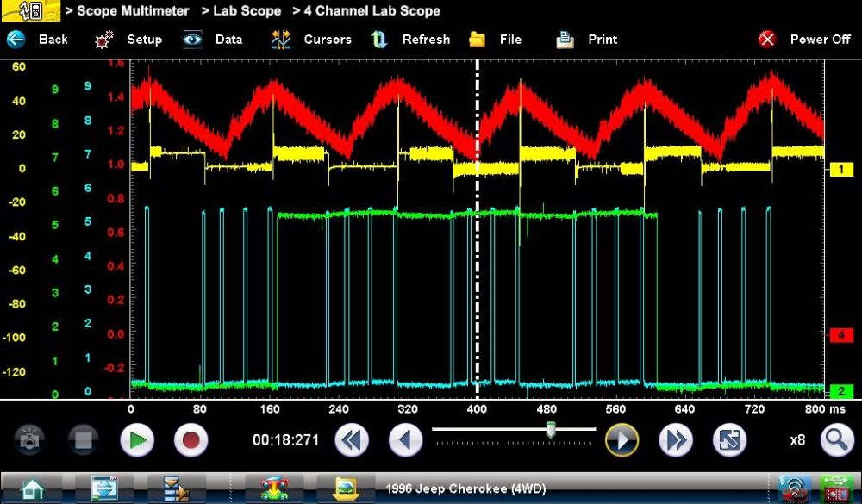Click the channel 2 green marker
The height and width of the screenshot is (504, 862).
(841, 391)
